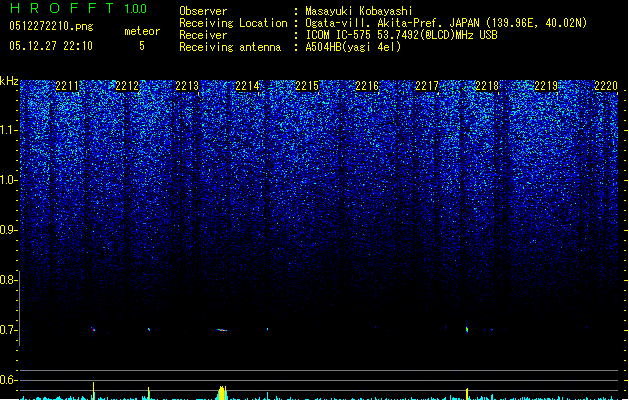The image size is (629, 400).
Task: Click the 2218 time marker
Action: tap(487, 86)
